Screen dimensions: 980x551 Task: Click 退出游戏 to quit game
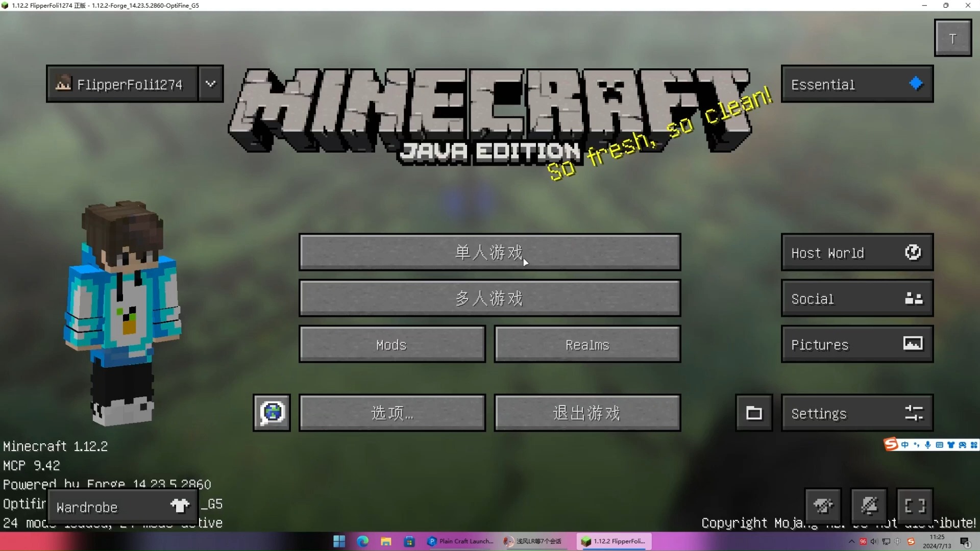587,413
